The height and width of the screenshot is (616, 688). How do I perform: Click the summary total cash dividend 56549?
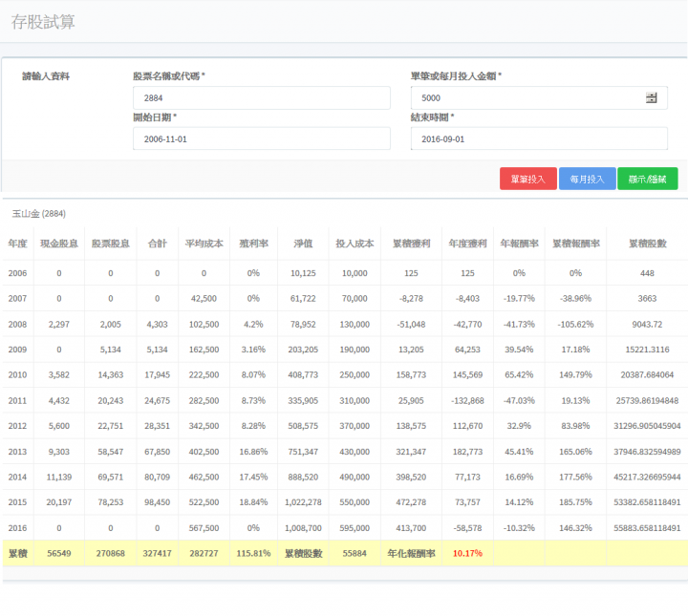point(59,553)
